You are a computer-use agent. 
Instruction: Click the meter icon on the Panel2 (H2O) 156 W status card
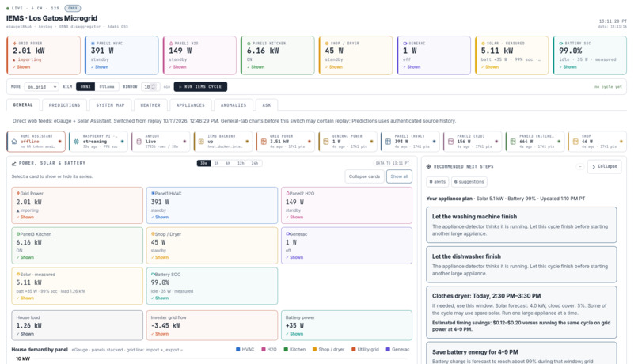tap(450, 142)
